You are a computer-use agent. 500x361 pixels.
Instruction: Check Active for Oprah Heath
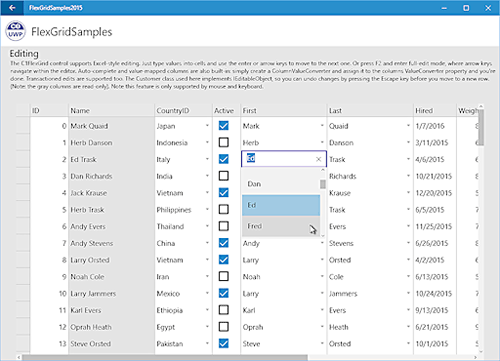point(223,327)
